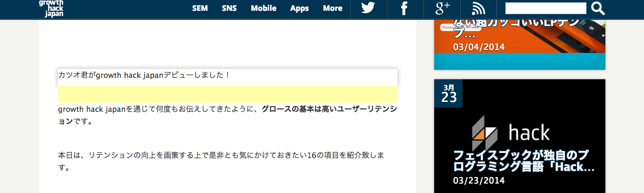Click the orange LP template thumbnail
644x193 pixels.
(x=520, y=36)
